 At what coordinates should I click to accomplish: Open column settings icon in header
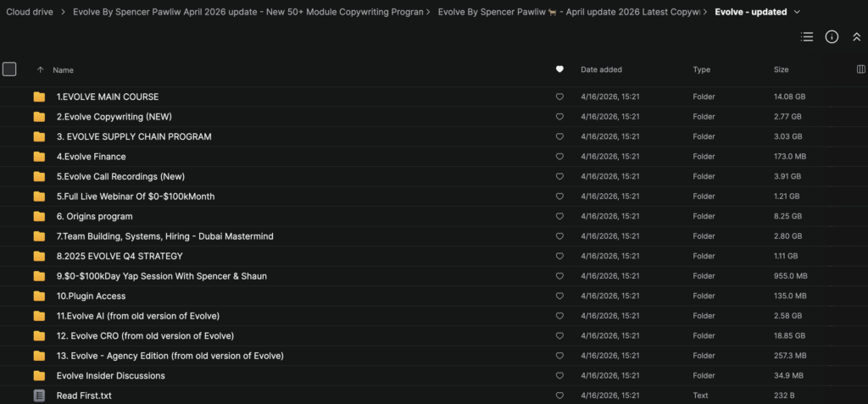[x=861, y=69]
